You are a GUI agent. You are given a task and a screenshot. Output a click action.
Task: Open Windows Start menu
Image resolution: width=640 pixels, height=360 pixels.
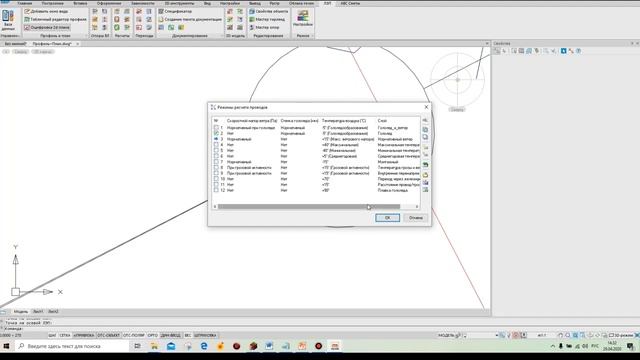(6, 346)
